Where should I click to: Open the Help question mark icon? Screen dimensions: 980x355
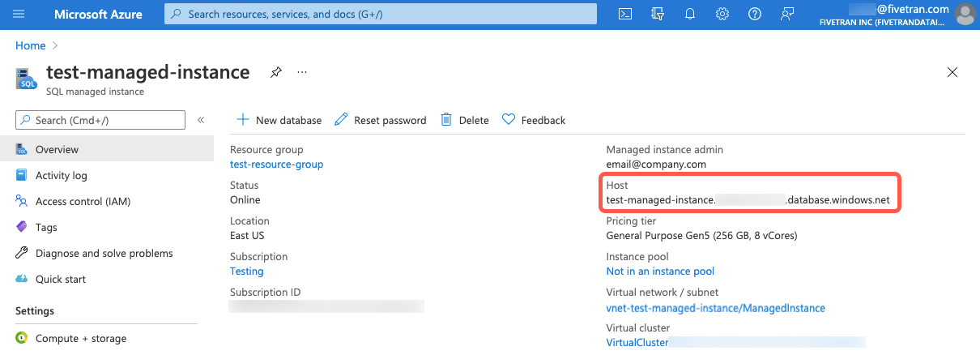(x=755, y=14)
